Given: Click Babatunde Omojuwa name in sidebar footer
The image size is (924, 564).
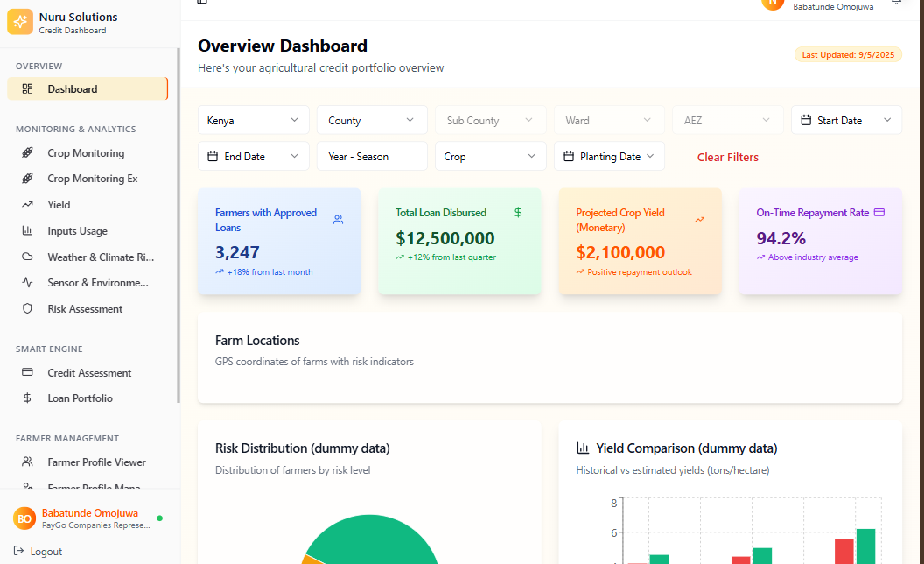Looking at the screenshot, I should click(89, 512).
